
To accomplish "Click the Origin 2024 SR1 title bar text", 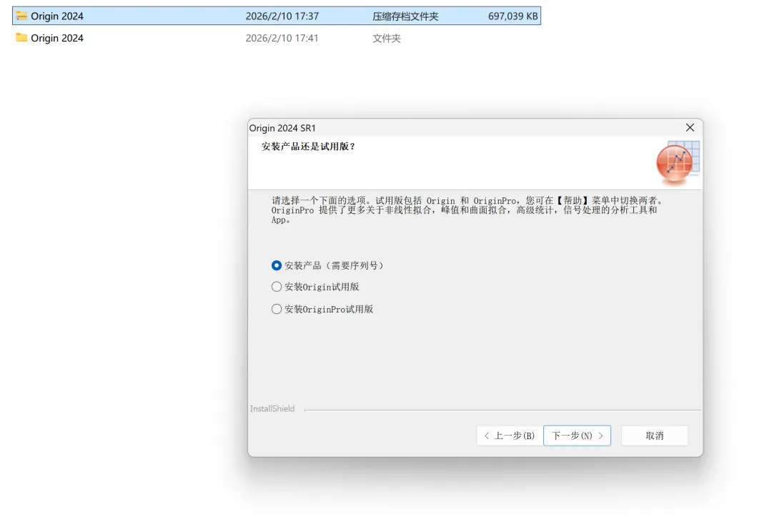I will click(x=282, y=128).
